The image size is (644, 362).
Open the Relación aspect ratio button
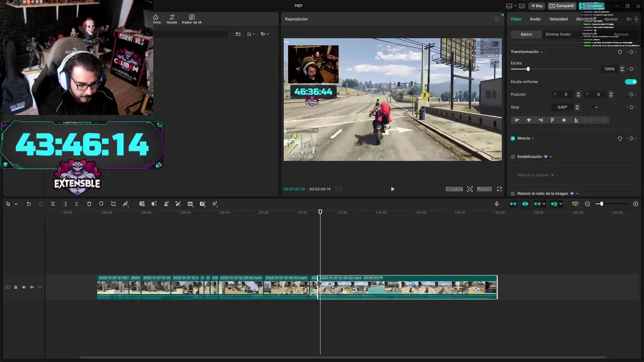484,189
